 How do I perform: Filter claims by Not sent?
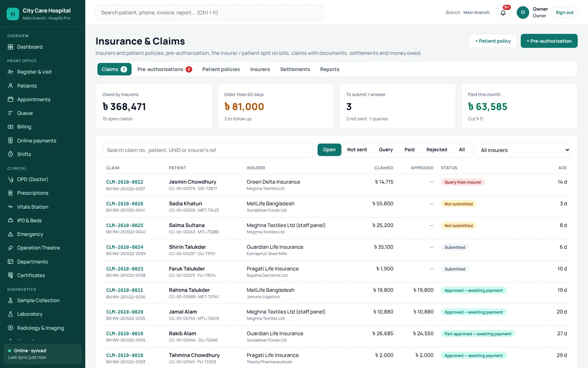click(x=357, y=150)
